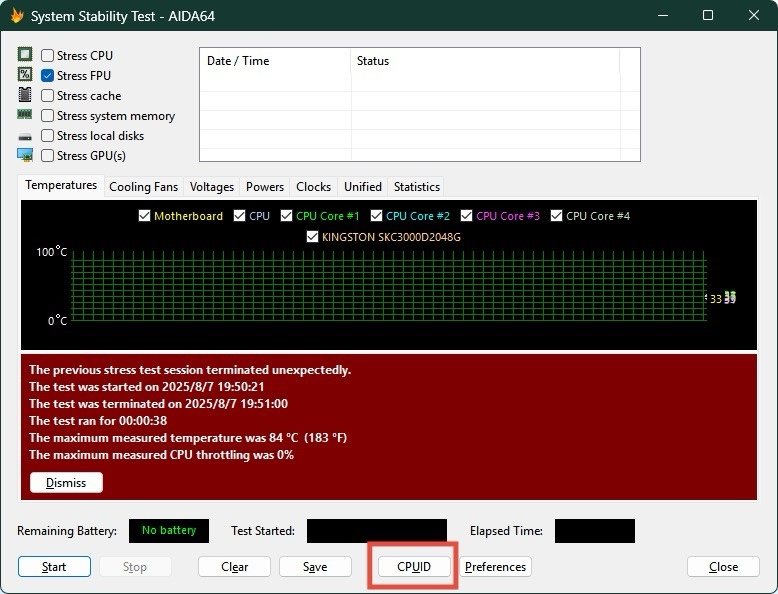778x594 pixels.
Task: Toggle KINGSTON SKC3000D2048G graph checkbox
Action: (312, 237)
